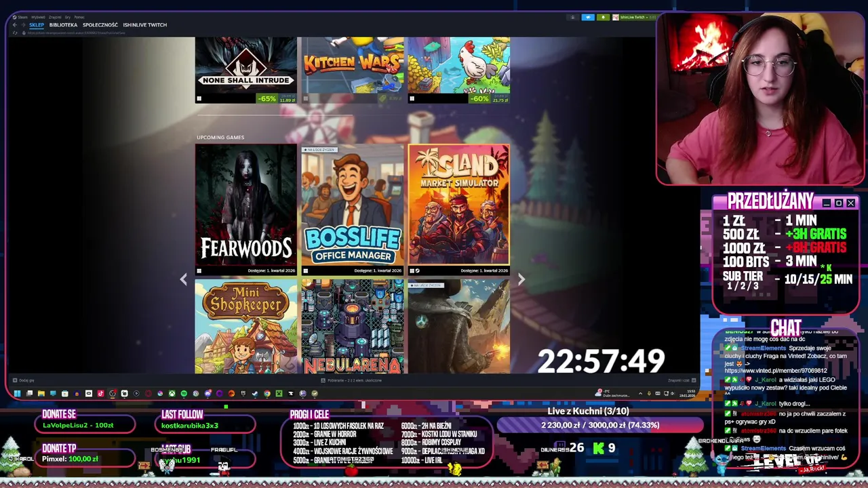Open the Windows Start menu
This screenshot has height=488, width=868.
pos(17,393)
